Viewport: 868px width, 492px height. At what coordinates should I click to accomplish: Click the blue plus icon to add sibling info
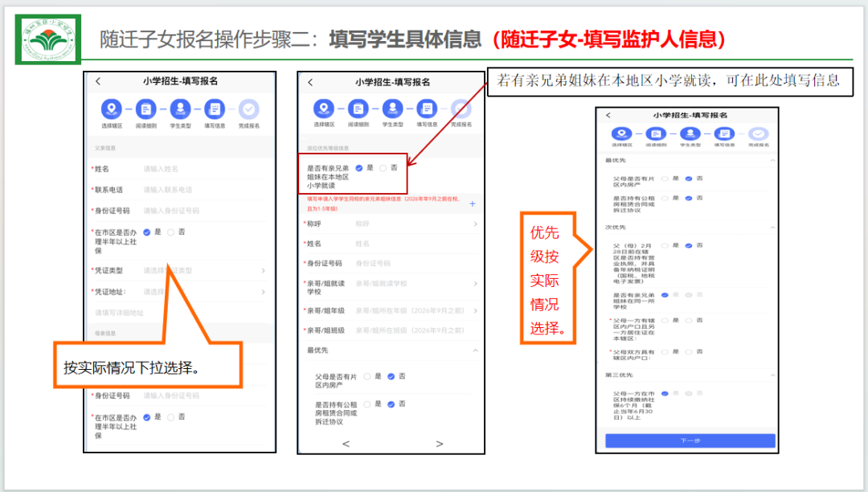click(x=473, y=203)
